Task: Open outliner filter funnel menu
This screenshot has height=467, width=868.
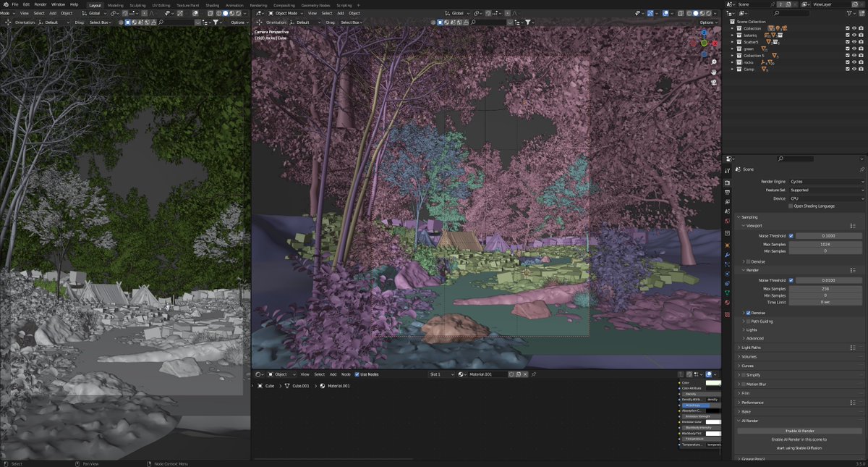Action: pos(851,13)
